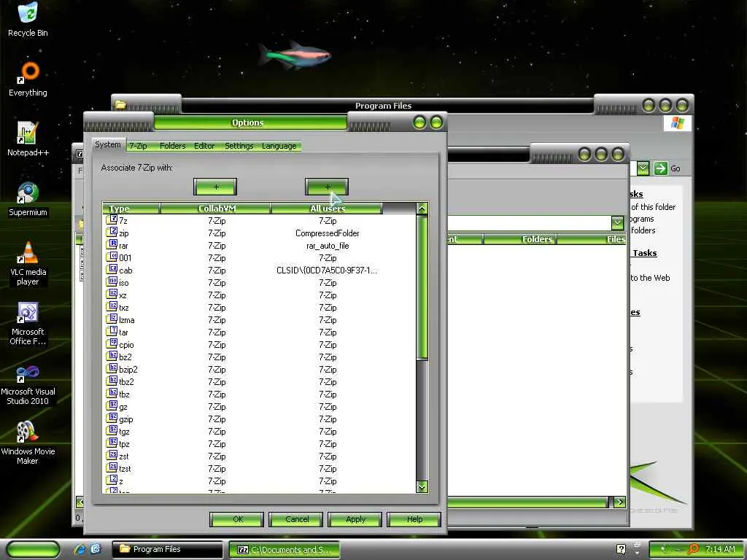
Task: Click the CLSID entry in cab row
Action: 327,270
